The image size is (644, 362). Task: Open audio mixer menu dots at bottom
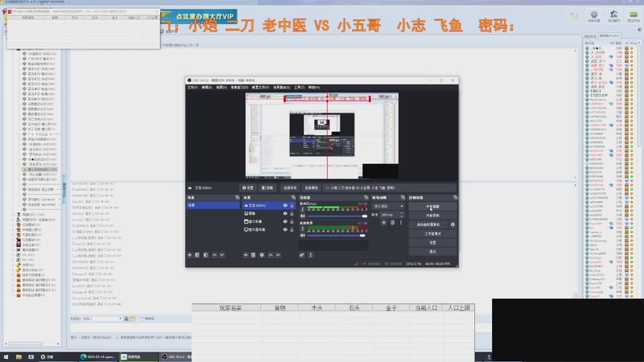(x=311, y=255)
